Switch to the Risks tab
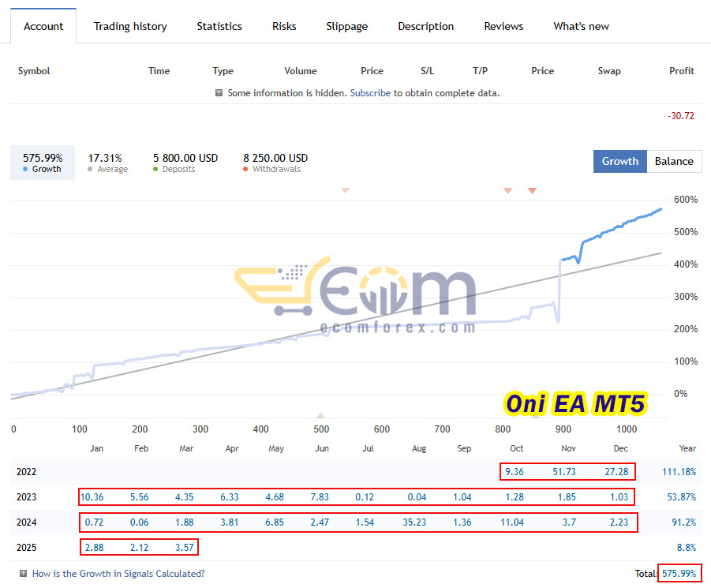The image size is (711, 588). pos(284,26)
